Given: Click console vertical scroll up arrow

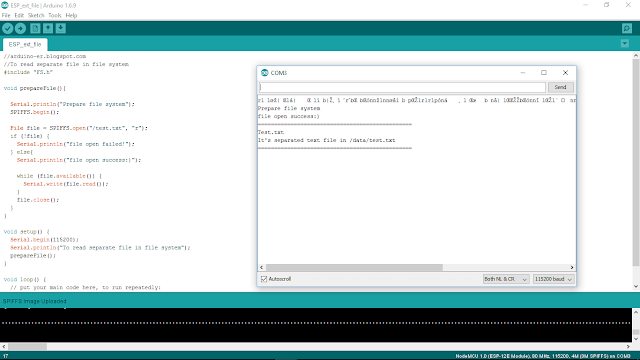Looking at the screenshot, I should (x=636, y=312).
